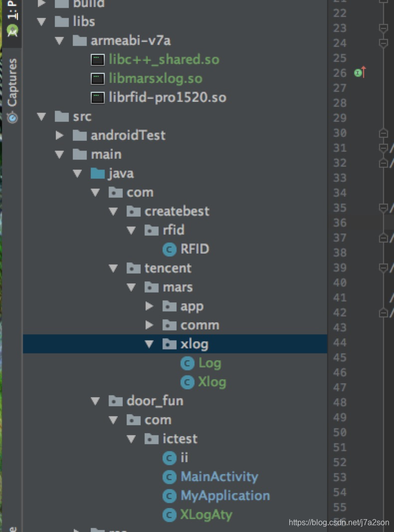Click the ii class icon

170,458
